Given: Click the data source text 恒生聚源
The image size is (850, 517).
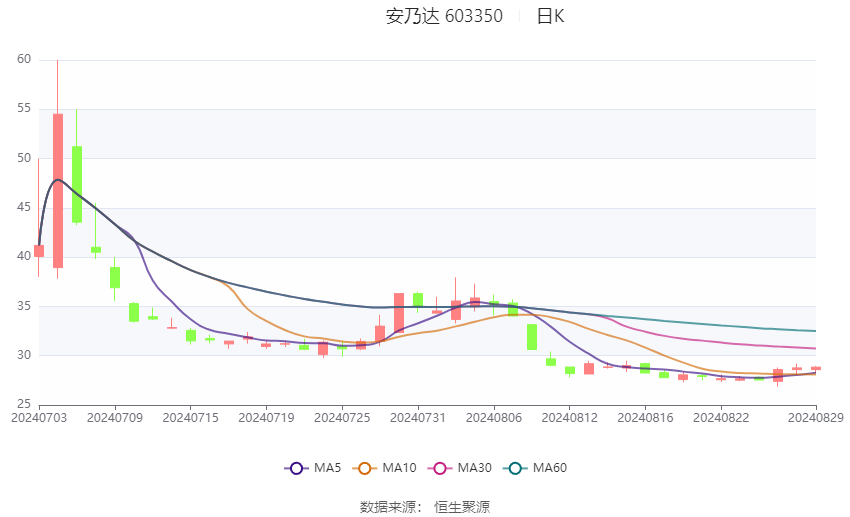Looking at the screenshot, I should point(462,507).
